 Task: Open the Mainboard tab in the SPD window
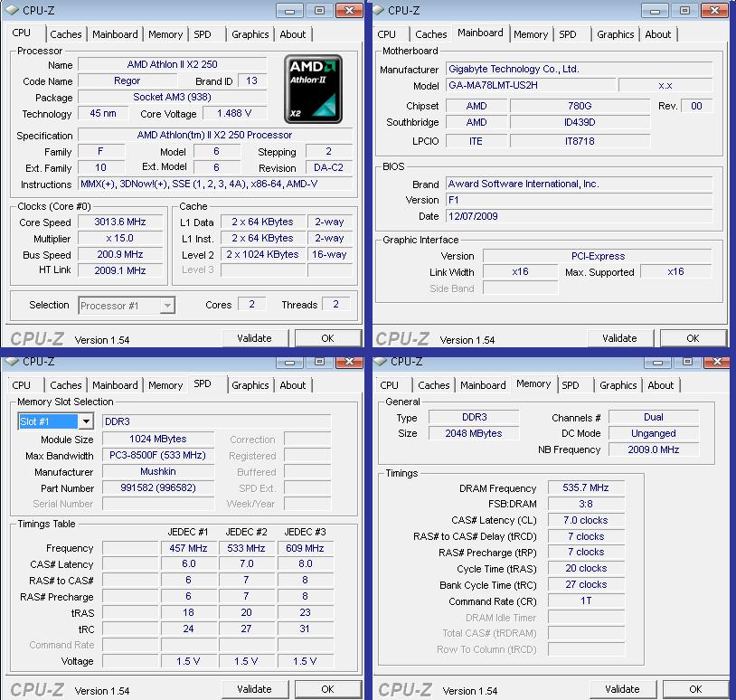click(x=115, y=385)
